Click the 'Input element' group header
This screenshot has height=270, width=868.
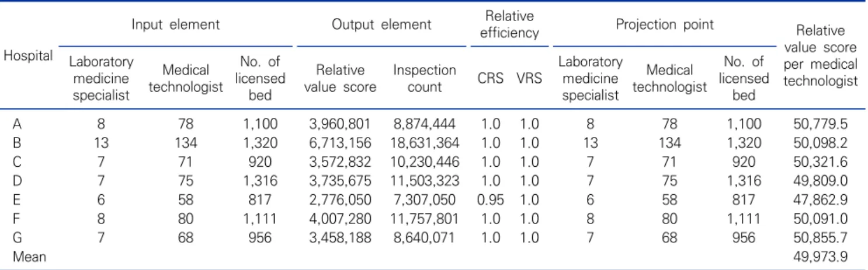(176, 24)
